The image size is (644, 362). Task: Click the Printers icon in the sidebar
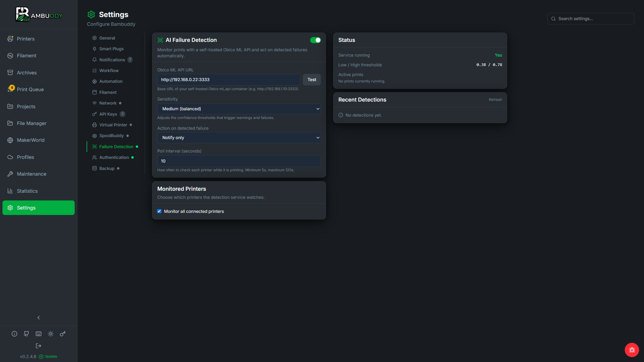click(10, 39)
